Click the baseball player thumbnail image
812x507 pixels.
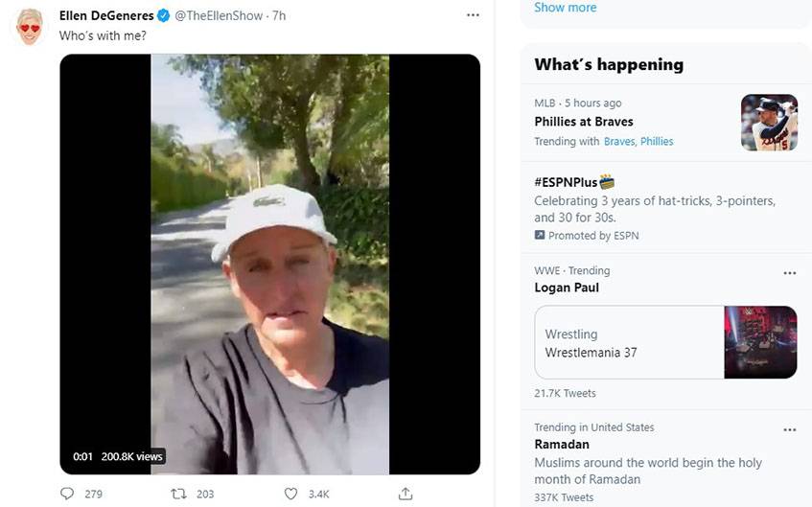click(x=769, y=123)
